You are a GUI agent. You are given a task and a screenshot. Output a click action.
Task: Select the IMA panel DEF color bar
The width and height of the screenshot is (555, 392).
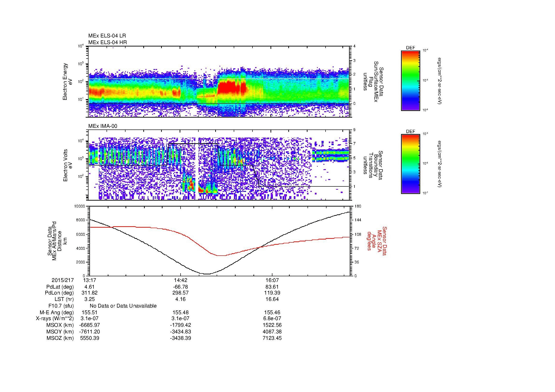coord(410,164)
